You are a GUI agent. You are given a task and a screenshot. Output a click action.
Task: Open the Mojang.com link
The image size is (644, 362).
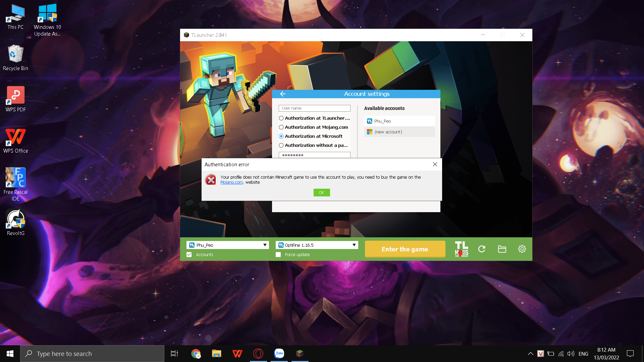(x=231, y=182)
